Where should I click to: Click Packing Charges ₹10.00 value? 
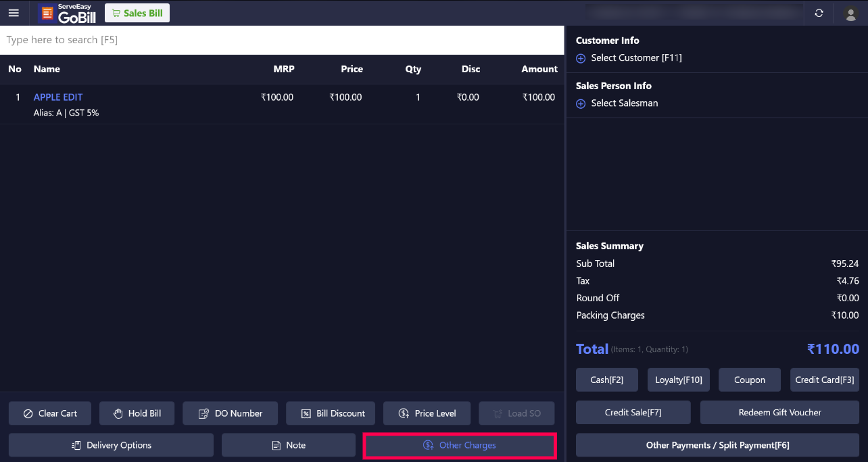[845, 315]
